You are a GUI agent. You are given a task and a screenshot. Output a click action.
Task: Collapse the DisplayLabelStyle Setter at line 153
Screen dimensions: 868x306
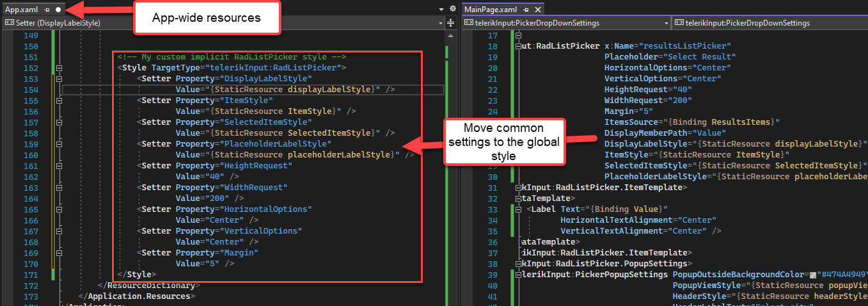pyautogui.click(x=59, y=78)
